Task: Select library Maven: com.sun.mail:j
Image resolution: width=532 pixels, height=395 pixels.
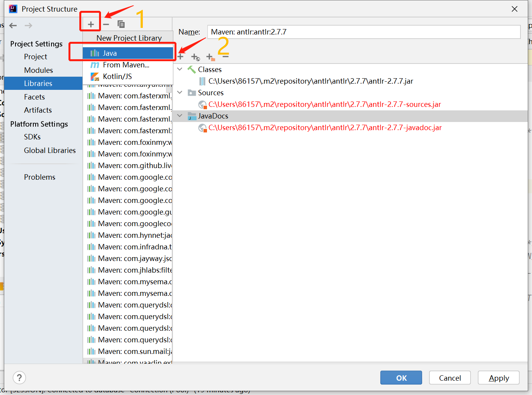Action: click(128, 351)
